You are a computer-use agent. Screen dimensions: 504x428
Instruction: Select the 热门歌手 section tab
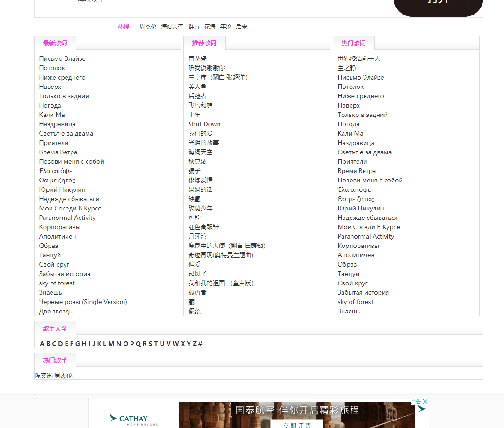[x=55, y=360]
